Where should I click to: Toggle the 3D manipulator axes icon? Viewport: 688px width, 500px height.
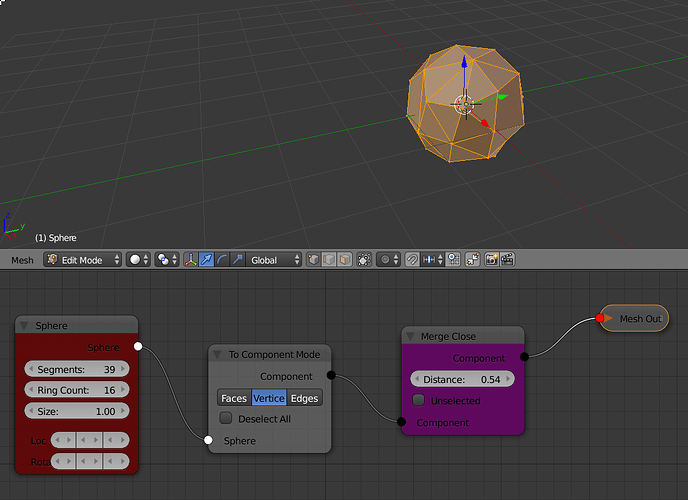[x=190, y=260]
